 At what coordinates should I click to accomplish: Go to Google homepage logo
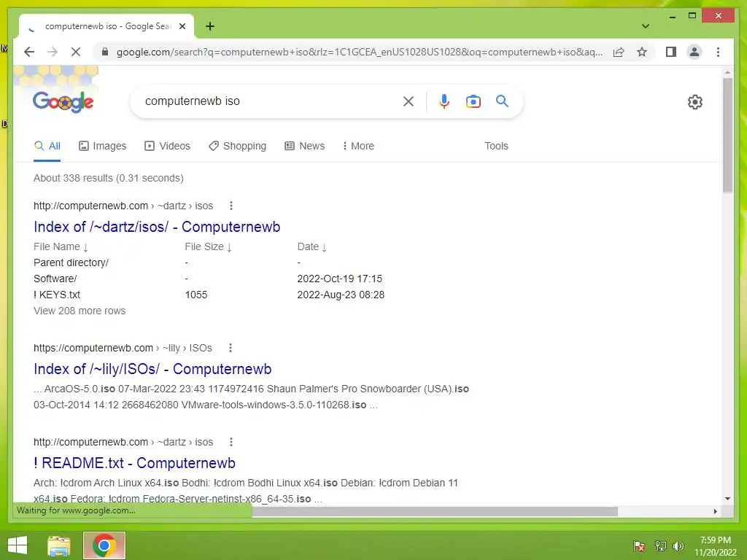63,101
